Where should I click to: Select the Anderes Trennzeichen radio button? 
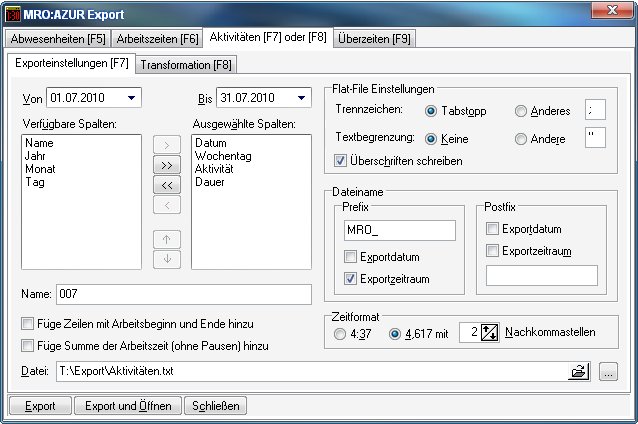(x=521, y=112)
